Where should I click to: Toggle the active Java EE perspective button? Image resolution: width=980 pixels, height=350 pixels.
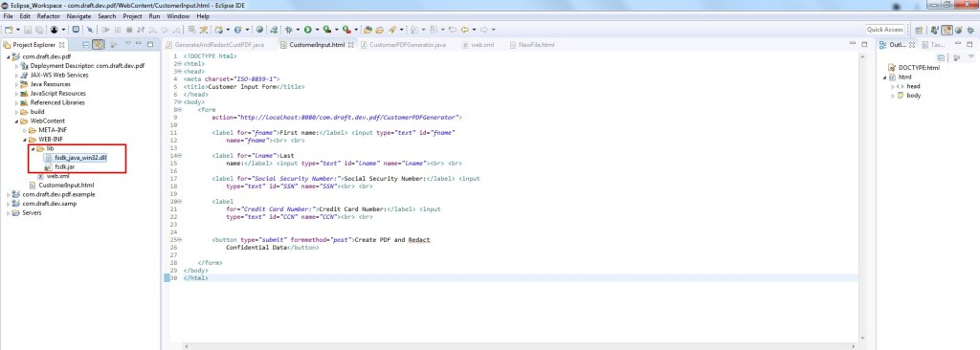pos(947,30)
